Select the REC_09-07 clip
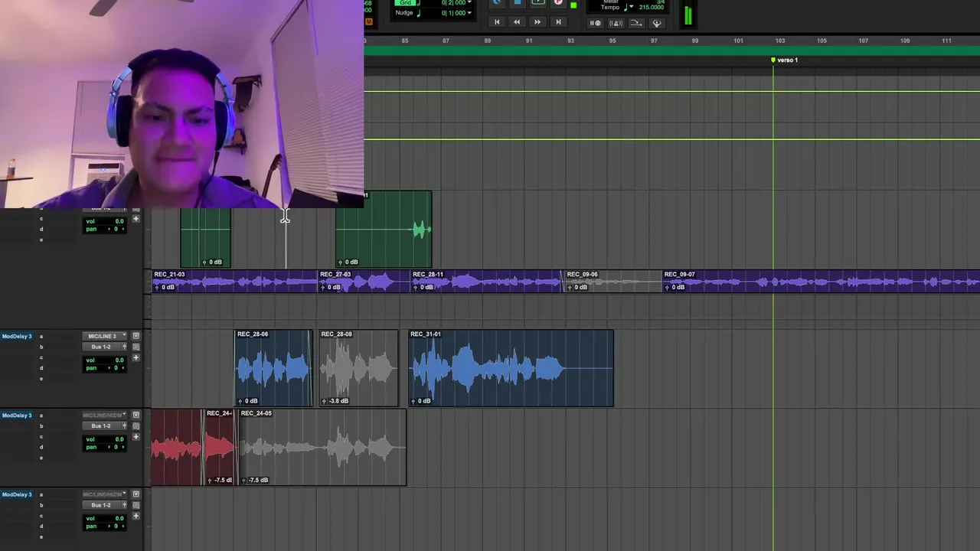 [821, 281]
